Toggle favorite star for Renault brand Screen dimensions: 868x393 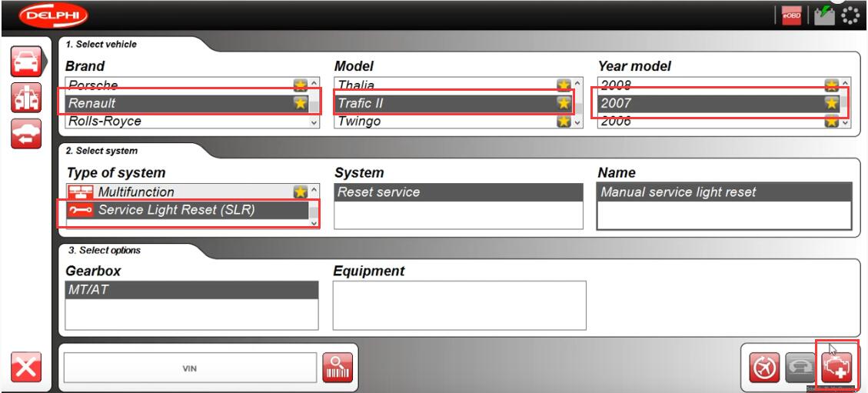pyautogui.click(x=301, y=102)
